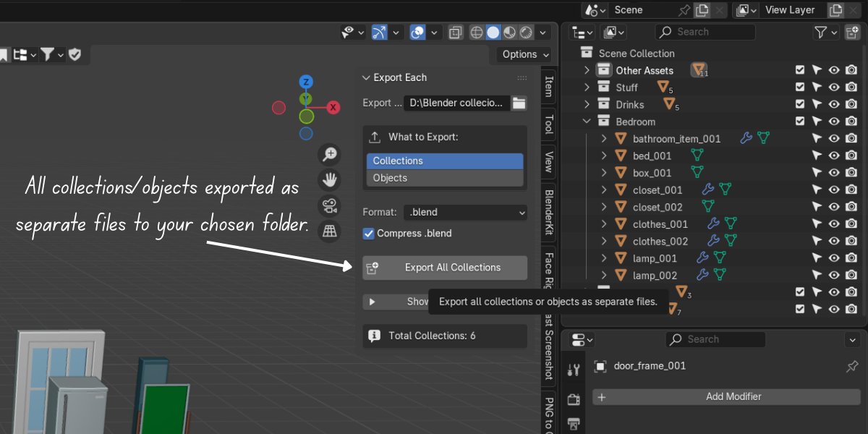Open the Format dropdown showing .blend

point(465,212)
